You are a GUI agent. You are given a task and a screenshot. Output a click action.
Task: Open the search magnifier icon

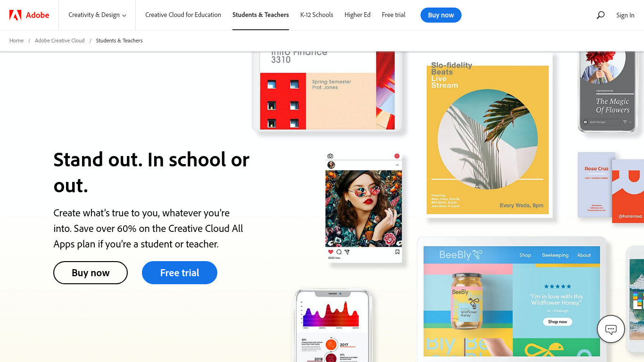coord(600,15)
